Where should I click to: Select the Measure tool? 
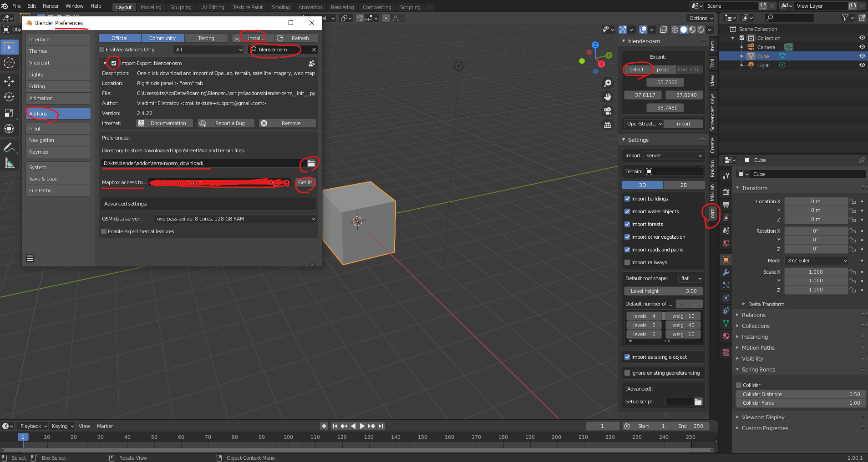(x=9, y=163)
